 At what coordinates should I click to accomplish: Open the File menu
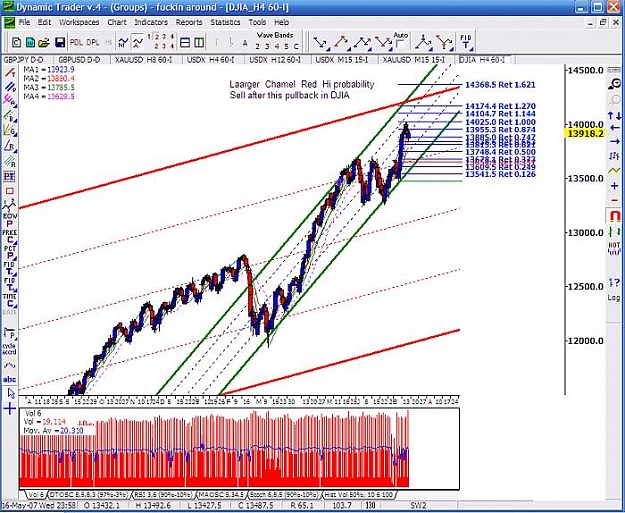(x=24, y=22)
